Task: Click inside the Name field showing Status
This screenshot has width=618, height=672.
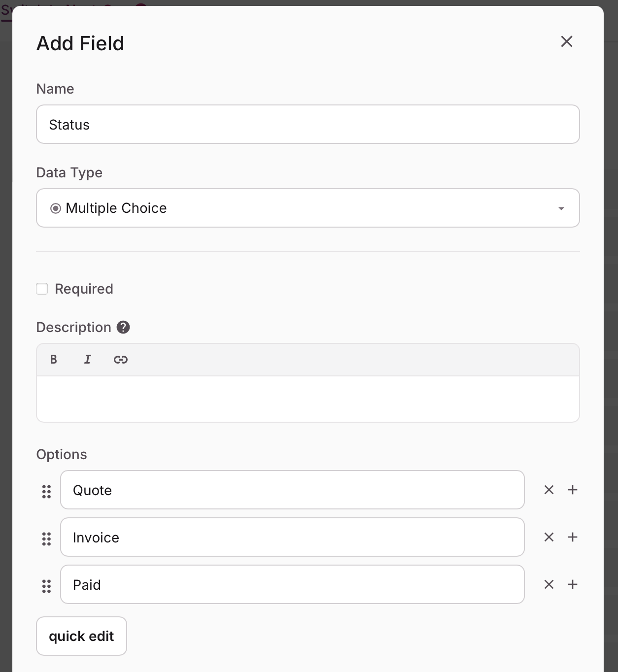Action: click(x=308, y=124)
